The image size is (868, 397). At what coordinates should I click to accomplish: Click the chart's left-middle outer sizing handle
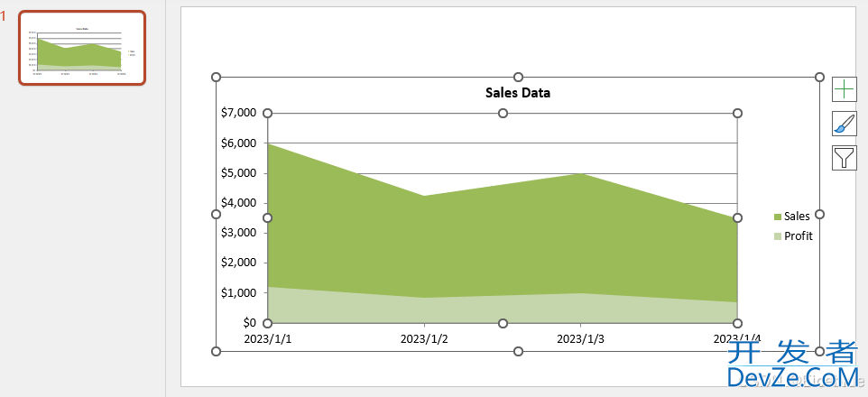point(217,214)
